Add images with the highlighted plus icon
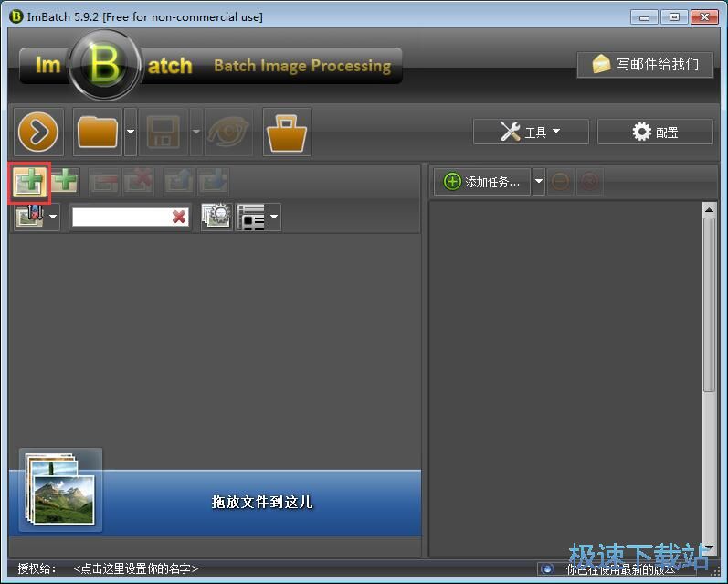This screenshot has height=584, width=728. pyautogui.click(x=30, y=182)
